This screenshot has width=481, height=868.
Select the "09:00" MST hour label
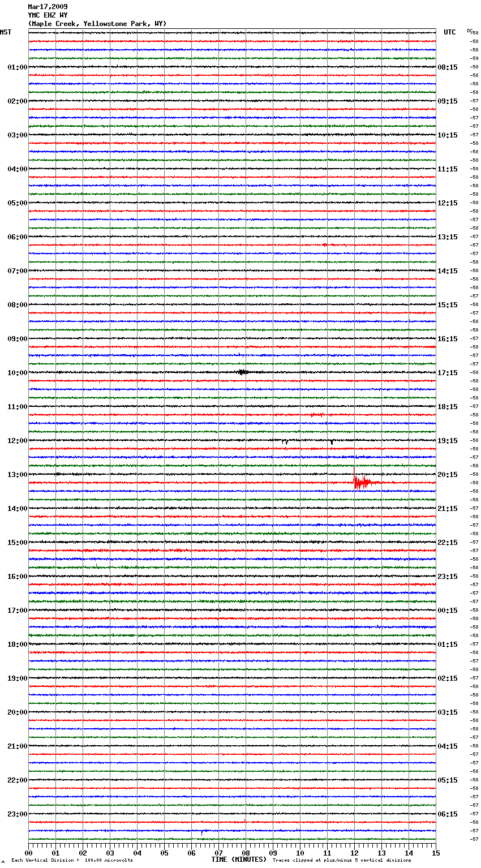pos(18,339)
